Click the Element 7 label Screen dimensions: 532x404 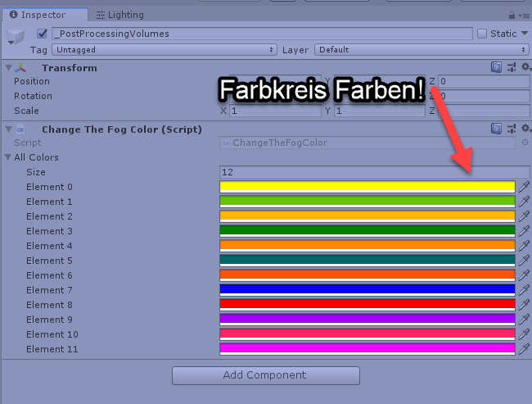[49, 290]
